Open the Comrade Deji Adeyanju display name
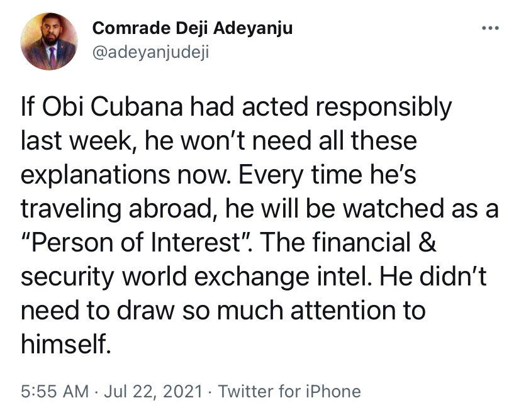The image size is (509, 420). click(193, 28)
